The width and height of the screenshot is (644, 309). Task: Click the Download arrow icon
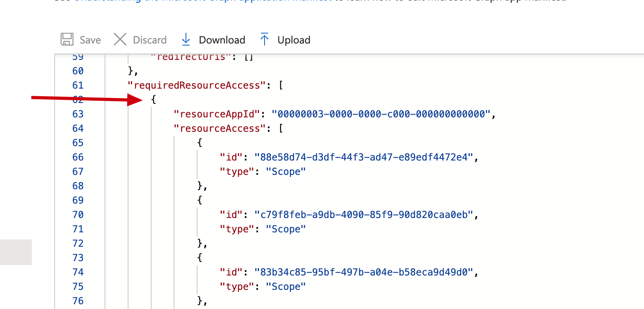(x=186, y=40)
